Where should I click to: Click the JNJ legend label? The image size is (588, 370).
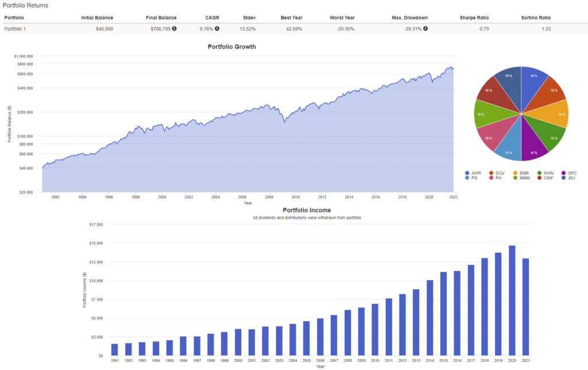571,178
